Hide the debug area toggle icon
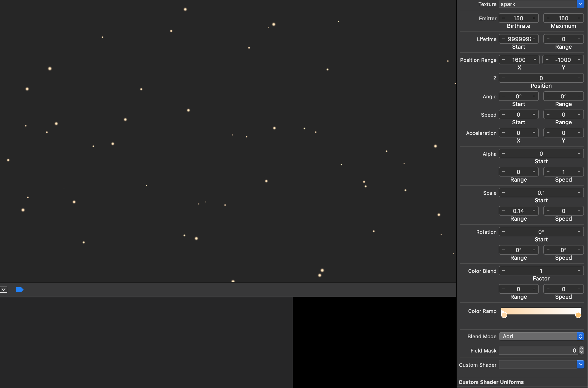Viewport: 588px width, 388px height. pyautogui.click(x=4, y=289)
